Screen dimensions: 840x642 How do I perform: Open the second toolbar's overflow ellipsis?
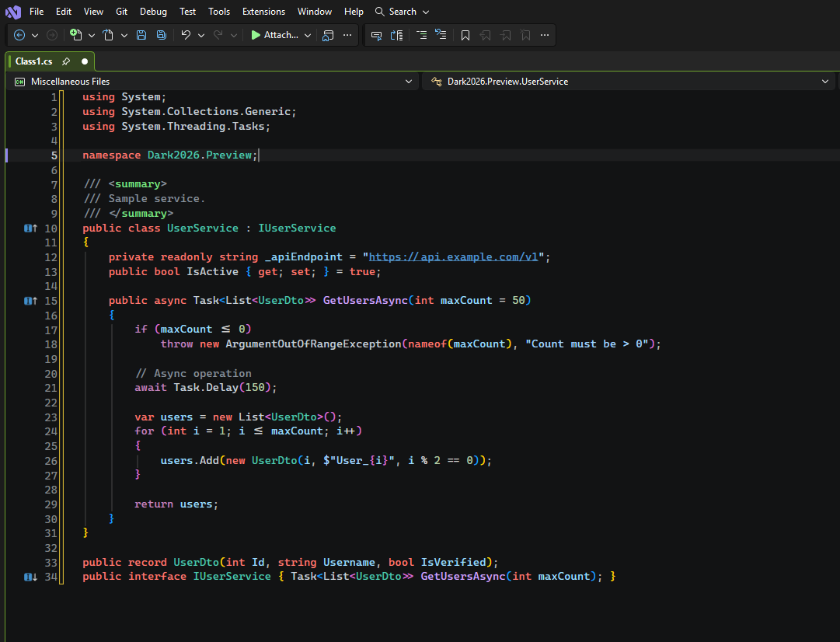tap(545, 36)
